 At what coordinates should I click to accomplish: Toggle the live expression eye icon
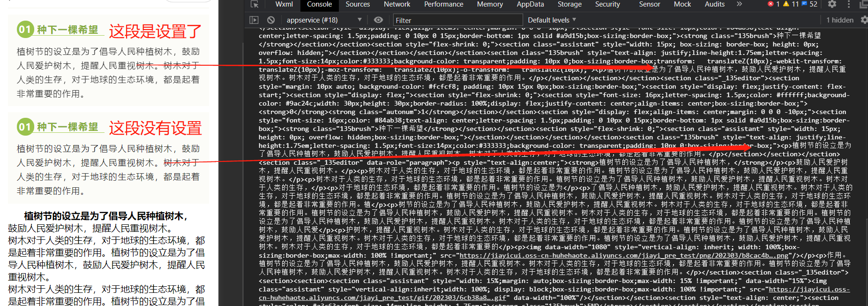pyautogui.click(x=378, y=20)
